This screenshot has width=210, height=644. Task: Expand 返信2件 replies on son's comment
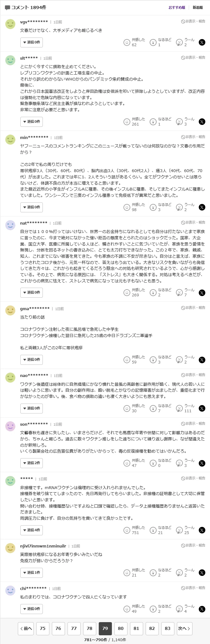[x=32, y=463]
